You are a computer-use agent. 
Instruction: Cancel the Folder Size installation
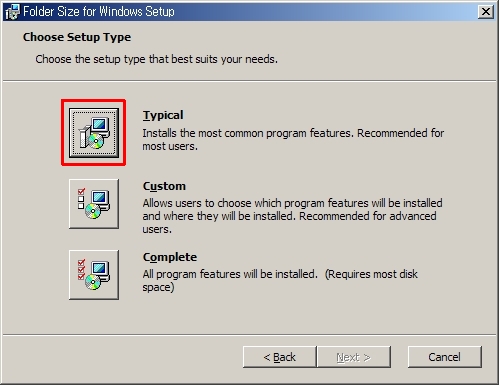[x=444, y=357]
